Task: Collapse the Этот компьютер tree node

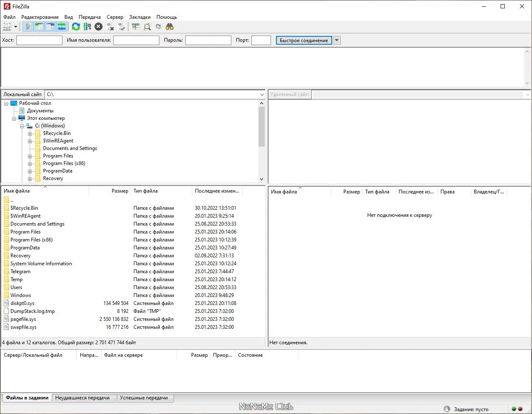Action: (x=14, y=119)
